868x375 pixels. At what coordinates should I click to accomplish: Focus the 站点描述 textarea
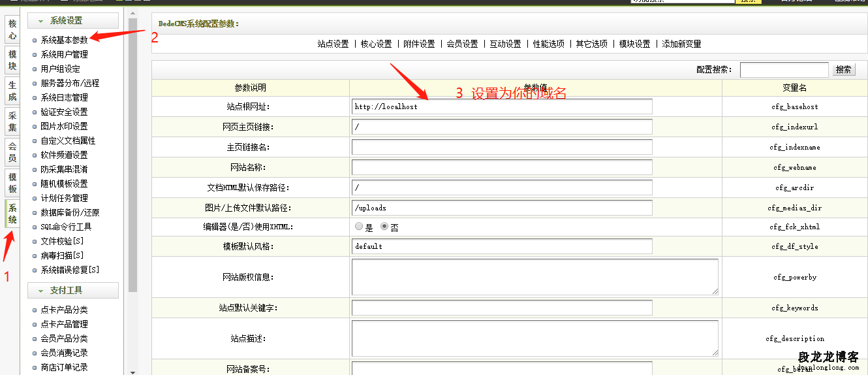[535, 338]
